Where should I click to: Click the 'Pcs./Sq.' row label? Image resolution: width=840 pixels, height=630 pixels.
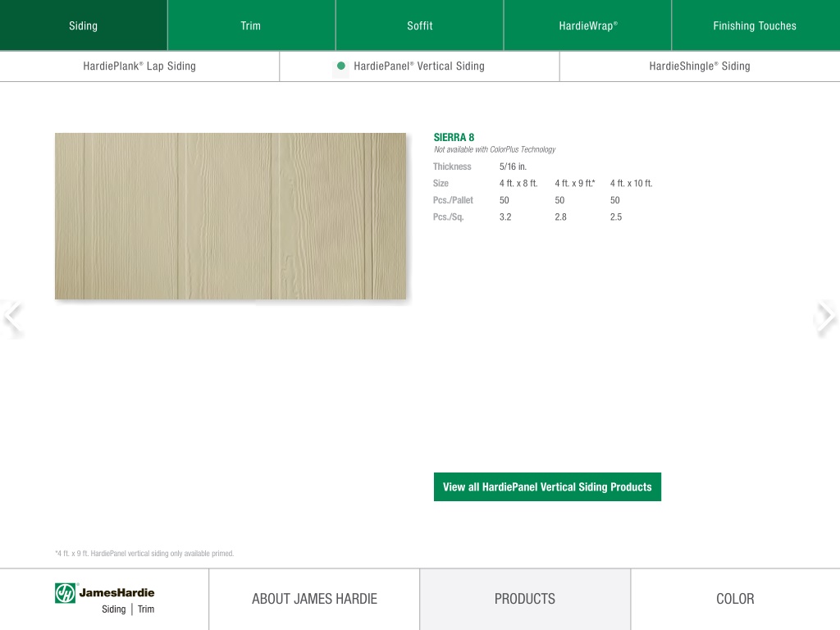(449, 217)
